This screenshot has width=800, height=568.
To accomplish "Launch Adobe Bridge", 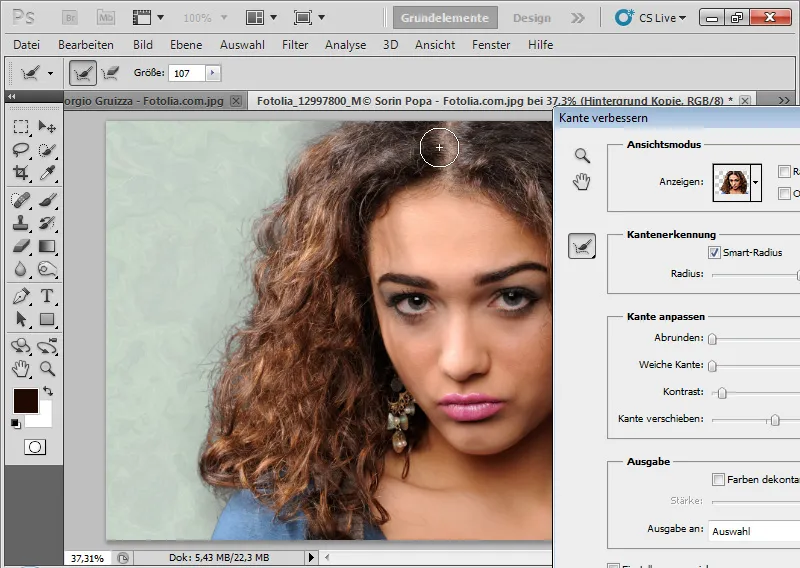I will tap(70, 18).
